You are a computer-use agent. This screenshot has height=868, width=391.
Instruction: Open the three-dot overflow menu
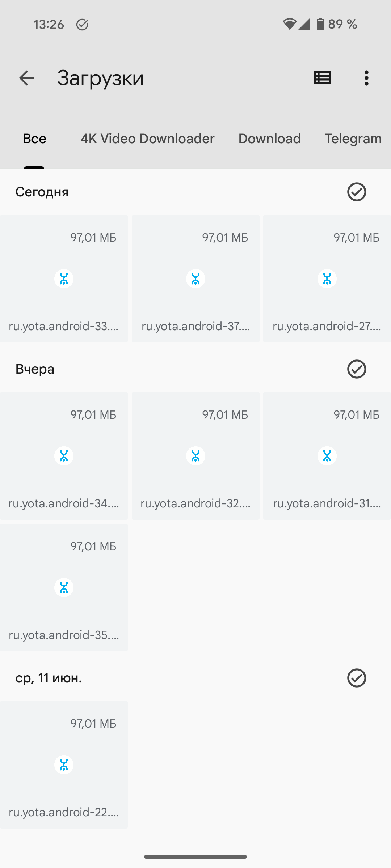point(366,78)
